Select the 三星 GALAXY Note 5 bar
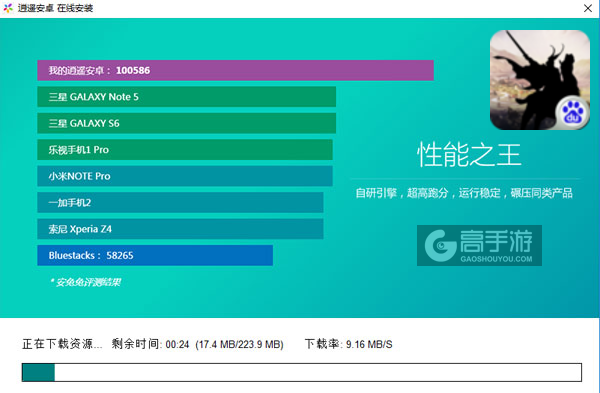 pos(186,97)
